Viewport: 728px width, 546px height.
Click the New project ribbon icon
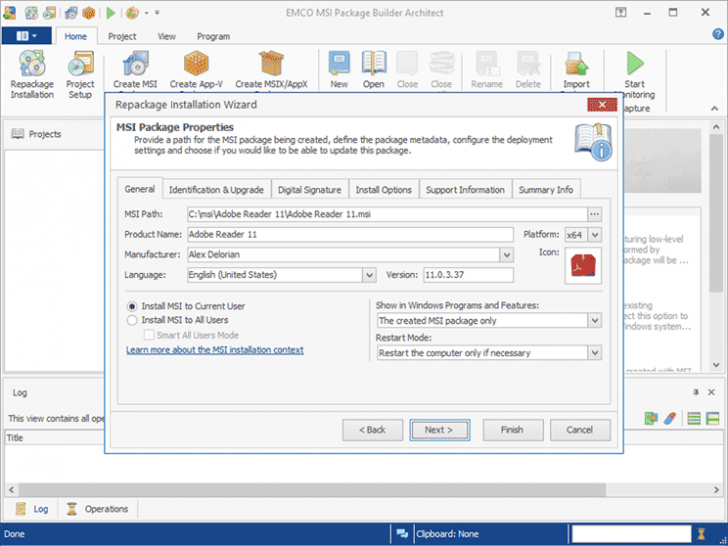click(x=339, y=64)
